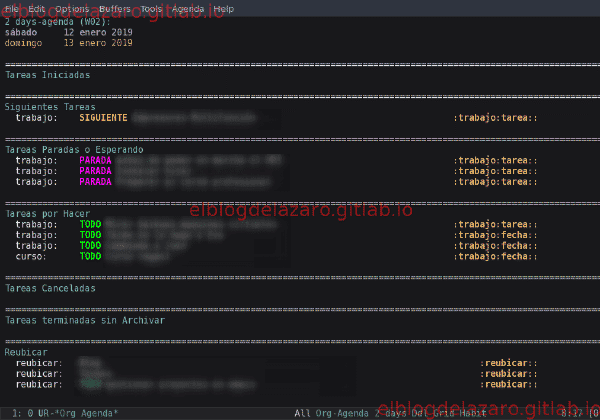This screenshot has height=420, width=600.
Task: Open the Options menu
Action: click(72, 8)
